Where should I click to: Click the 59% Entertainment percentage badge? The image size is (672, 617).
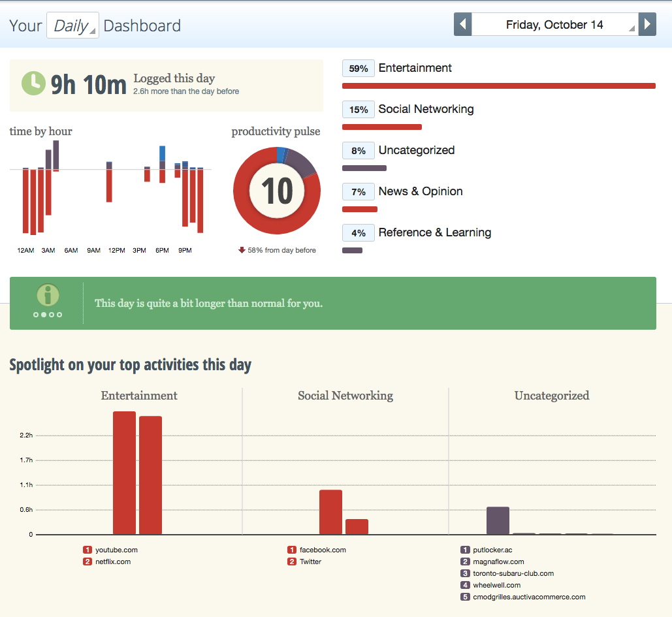[359, 69]
